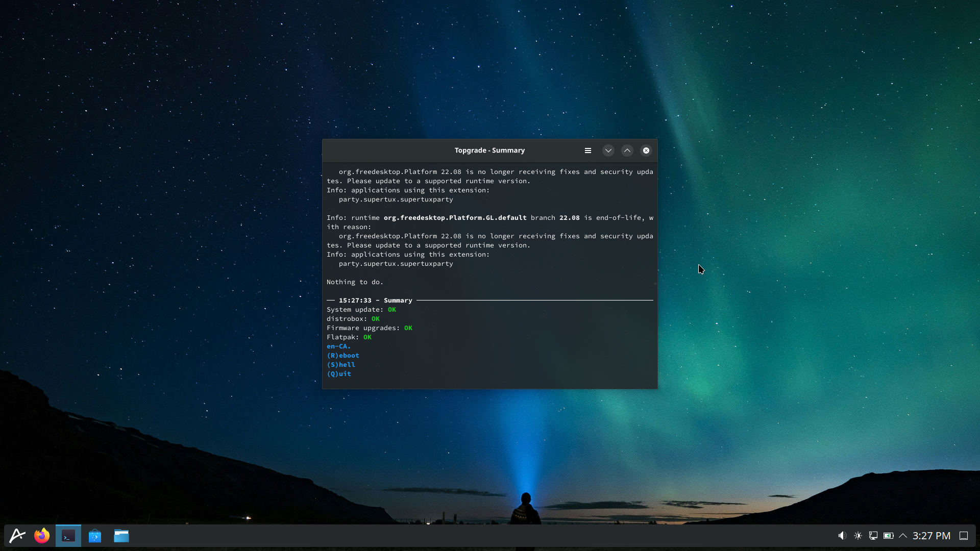Launch Firefox from the taskbar
This screenshot has height=551, width=980.
click(42, 536)
